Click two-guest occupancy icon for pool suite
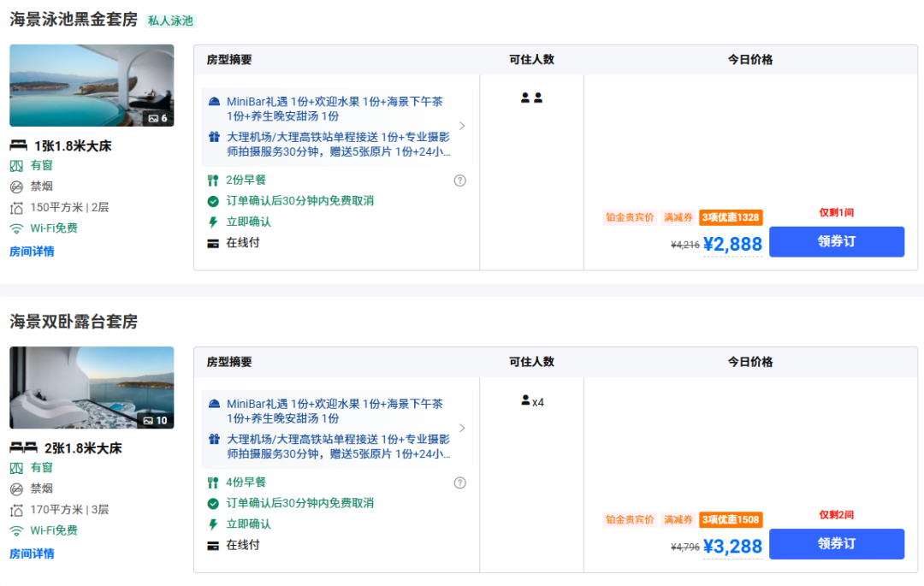The image size is (924, 586). [x=531, y=98]
